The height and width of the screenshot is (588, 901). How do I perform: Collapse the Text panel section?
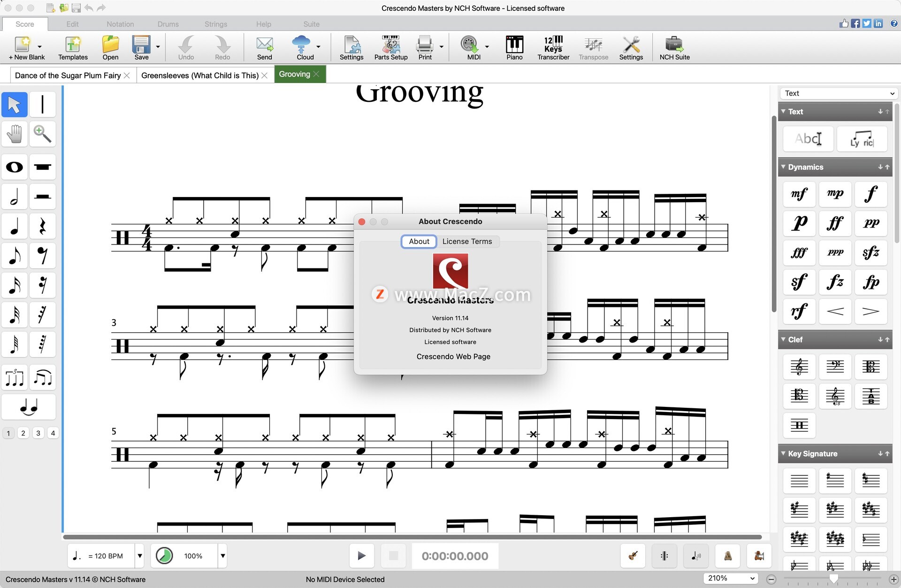pyautogui.click(x=783, y=111)
